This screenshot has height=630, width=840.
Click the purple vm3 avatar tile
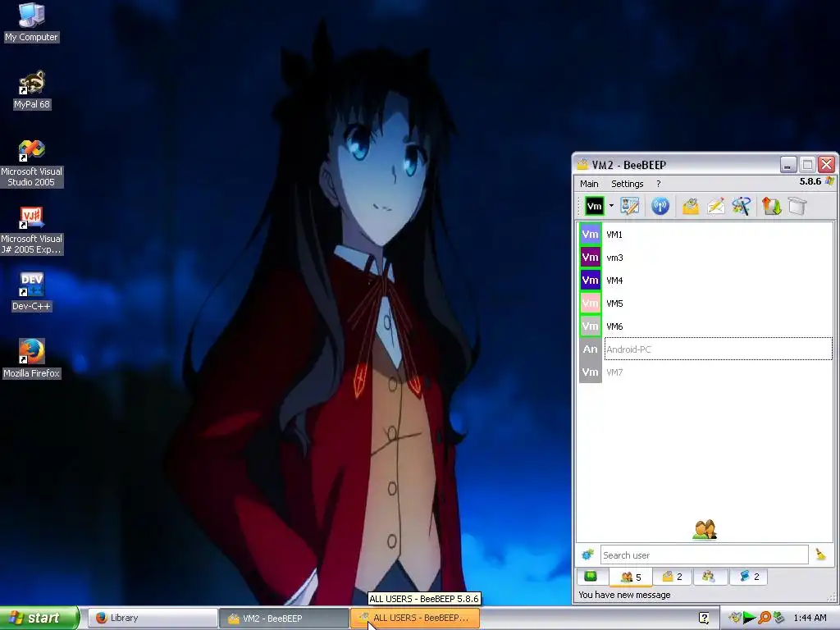591,257
